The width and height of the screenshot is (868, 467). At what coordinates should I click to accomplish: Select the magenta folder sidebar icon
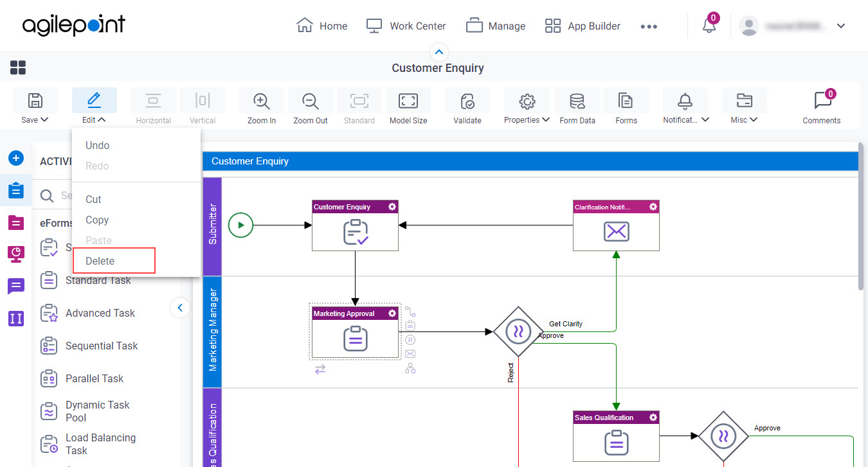point(16,222)
